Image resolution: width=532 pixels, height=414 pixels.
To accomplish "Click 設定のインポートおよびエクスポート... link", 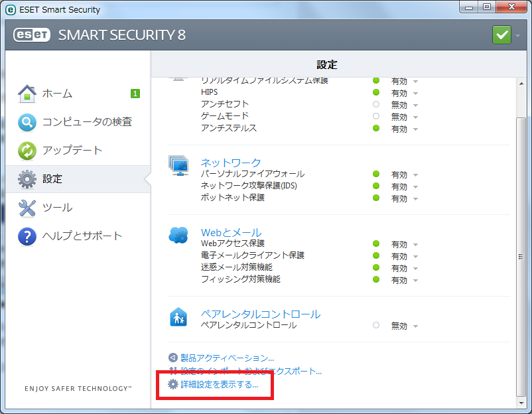I will (251, 371).
